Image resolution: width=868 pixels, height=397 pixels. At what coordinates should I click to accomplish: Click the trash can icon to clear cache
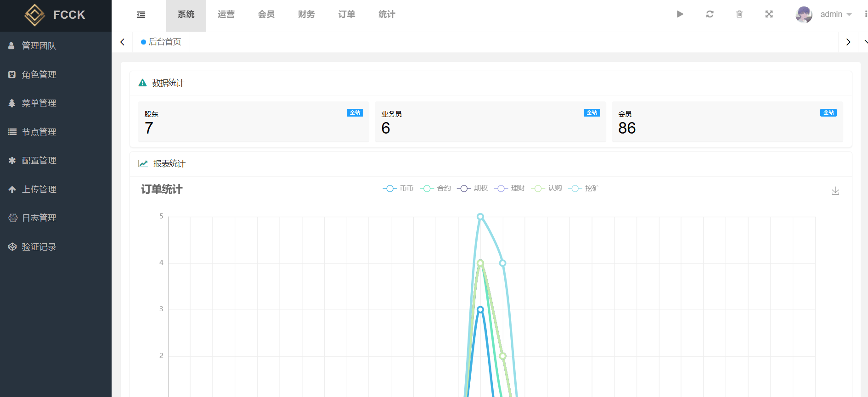click(739, 14)
